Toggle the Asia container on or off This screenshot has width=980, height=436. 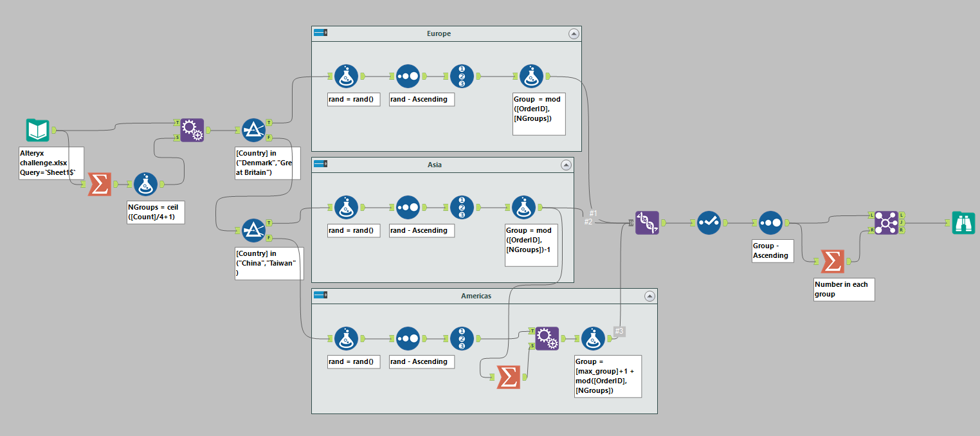point(319,164)
